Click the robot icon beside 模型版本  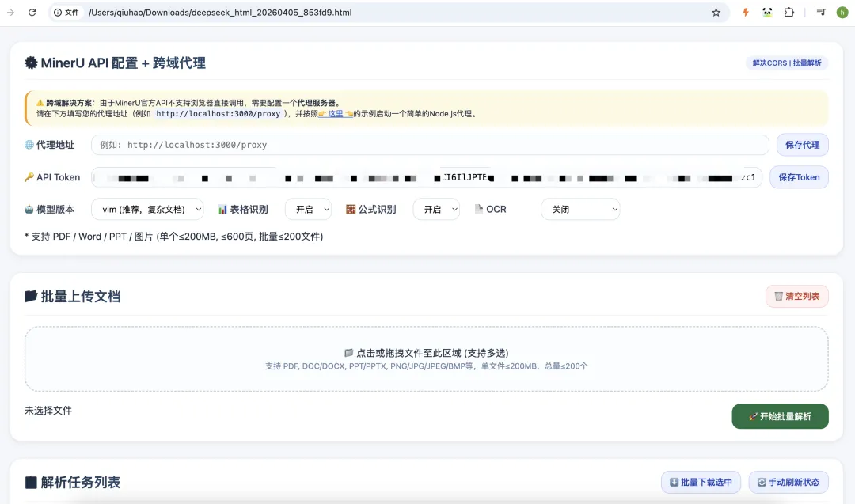pyautogui.click(x=29, y=209)
